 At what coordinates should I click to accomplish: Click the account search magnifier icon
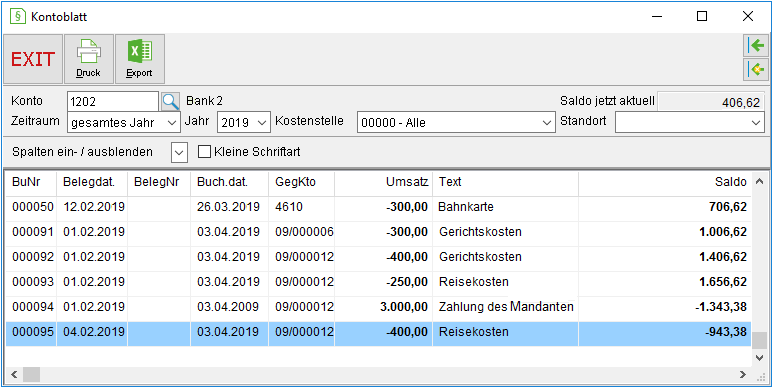pyautogui.click(x=170, y=101)
